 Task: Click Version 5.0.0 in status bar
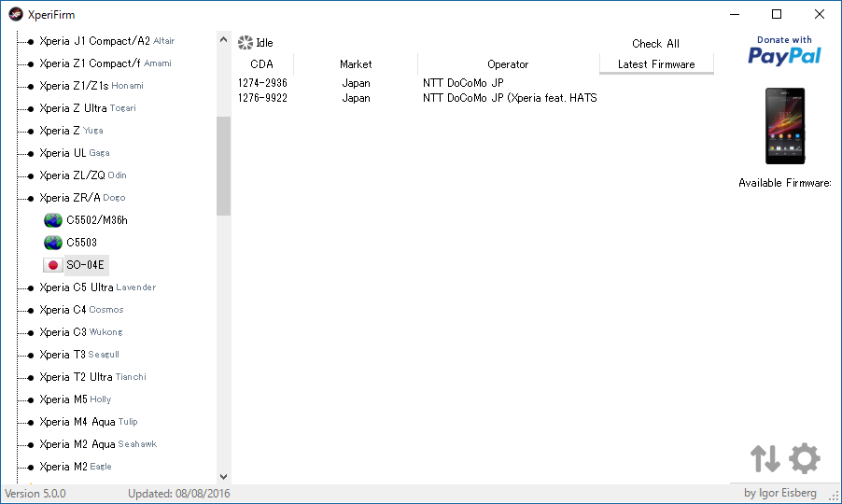35,494
